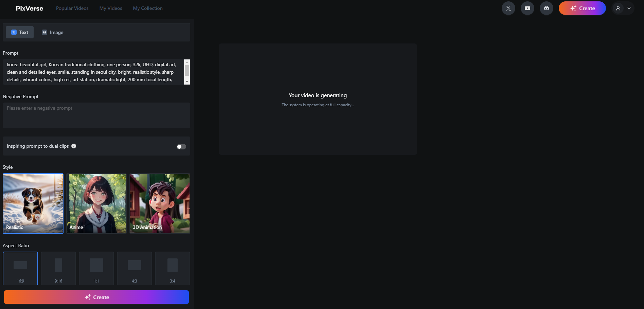Click the 'Aspect Ratio' section label
The height and width of the screenshot is (309, 644).
point(16,246)
